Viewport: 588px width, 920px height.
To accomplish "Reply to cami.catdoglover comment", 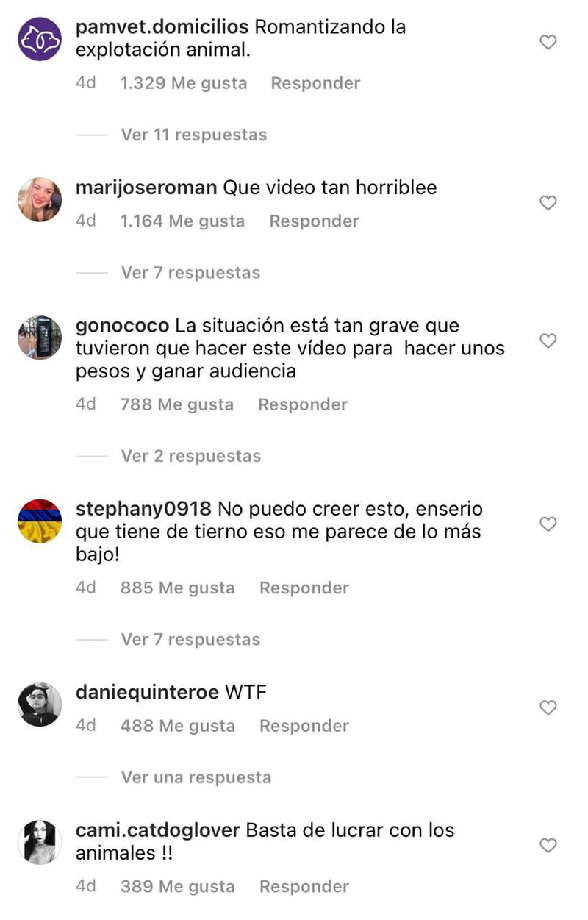I will pos(304,887).
